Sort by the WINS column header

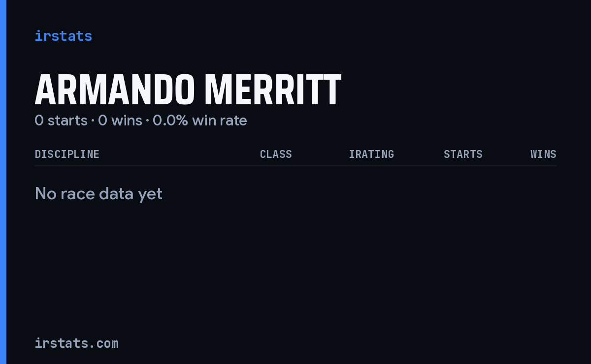click(x=543, y=154)
